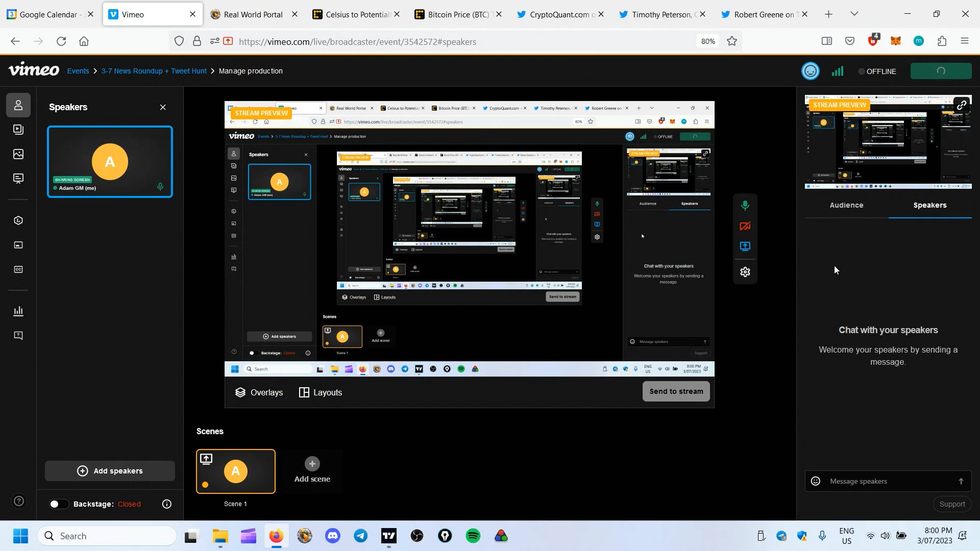Open the Overlays panel
This screenshot has width=980, height=551.
coord(259,392)
